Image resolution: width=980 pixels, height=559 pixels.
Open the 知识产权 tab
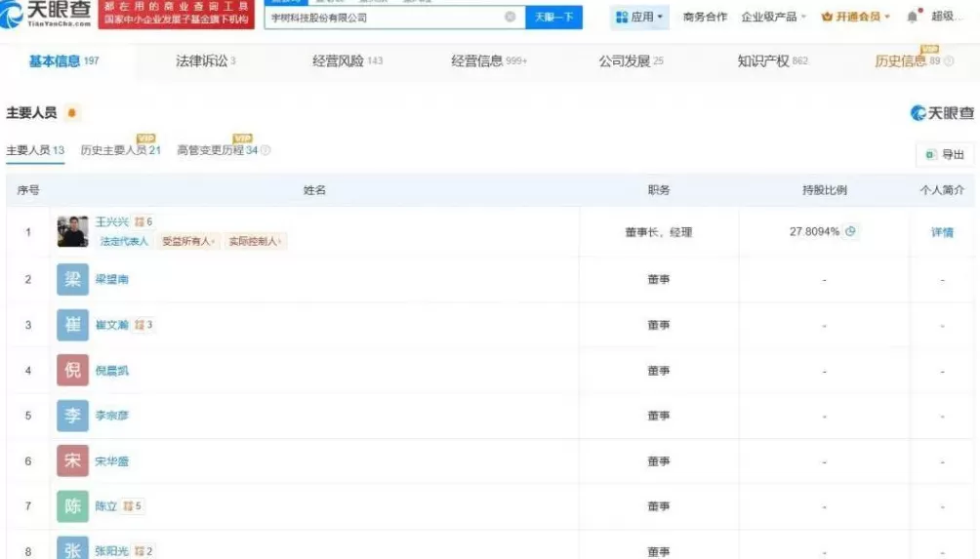(x=772, y=60)
